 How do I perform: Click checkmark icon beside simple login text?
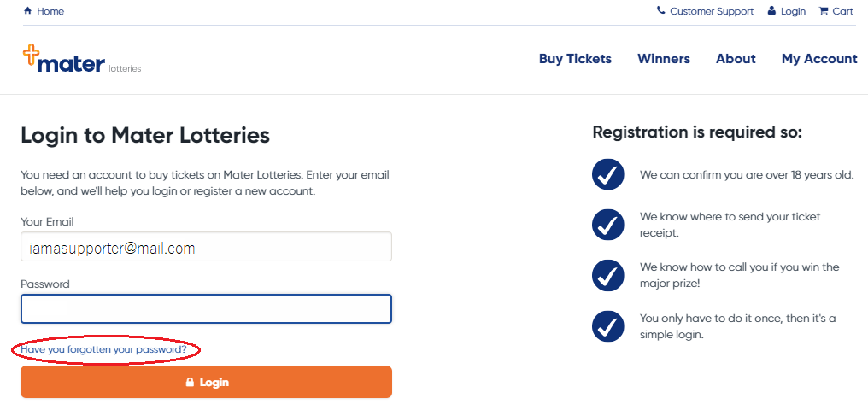click(x=607, y=326)
